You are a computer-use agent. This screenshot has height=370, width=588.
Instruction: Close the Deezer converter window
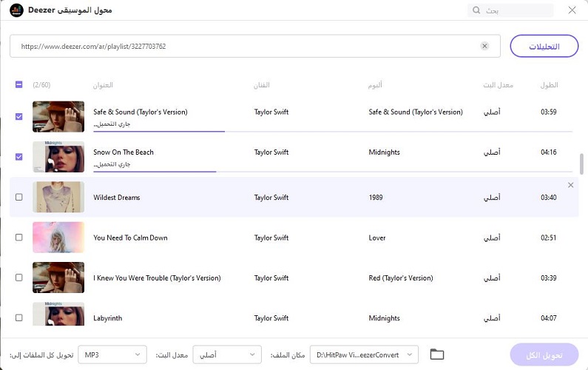tap(572, 10)
